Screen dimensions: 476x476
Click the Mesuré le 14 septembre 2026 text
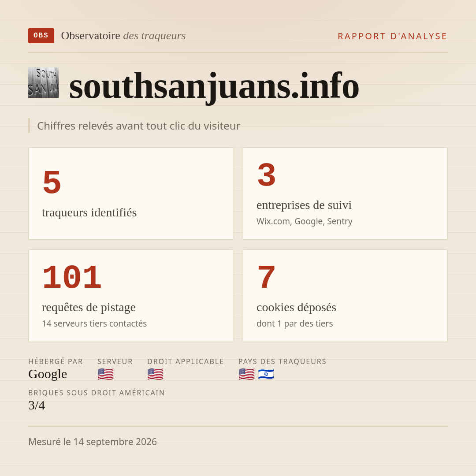point(93,442)
